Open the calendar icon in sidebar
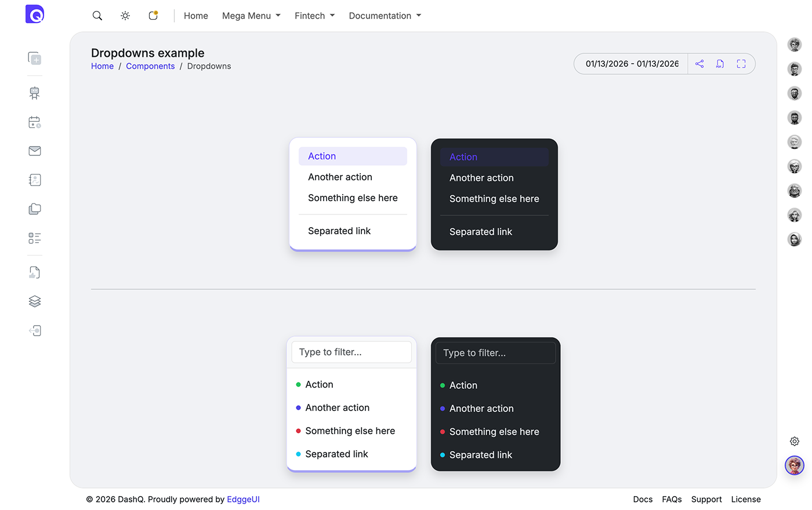The width and height of the screenshot is (812, 510). [35, 122]
